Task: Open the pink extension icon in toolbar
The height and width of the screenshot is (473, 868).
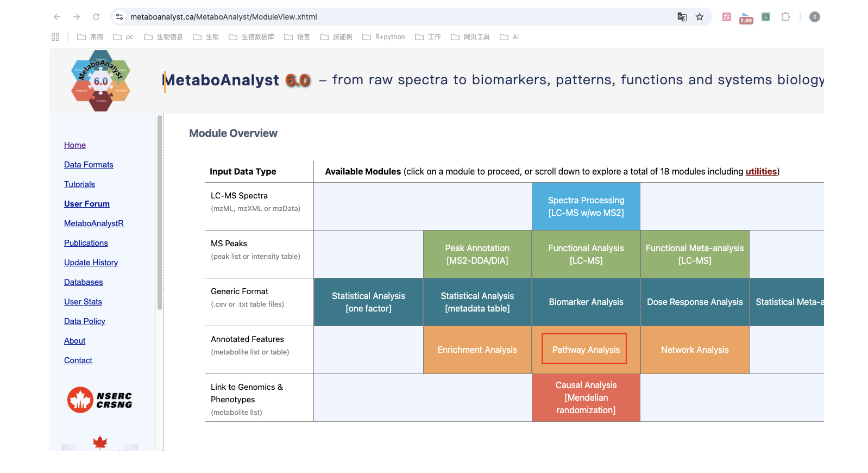Action: pyautogui.click(x=727, y=17)
